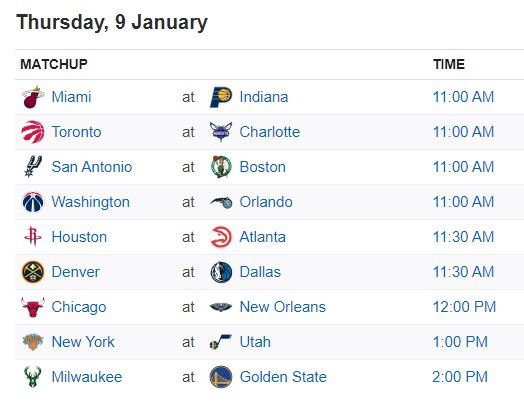Open the 12:00 PM Chicago game time
The width and height of the screenshot is (524, 406).
point(464,307)
